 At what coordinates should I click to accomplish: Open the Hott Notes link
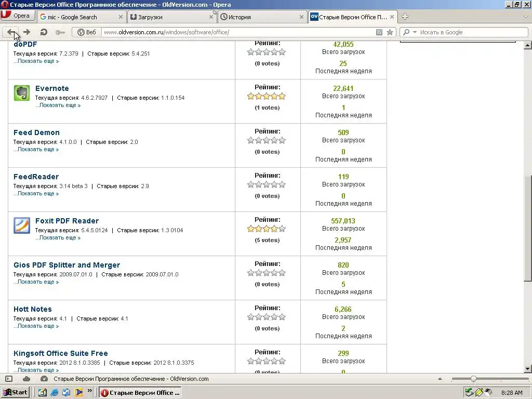[x=33, y=309]
